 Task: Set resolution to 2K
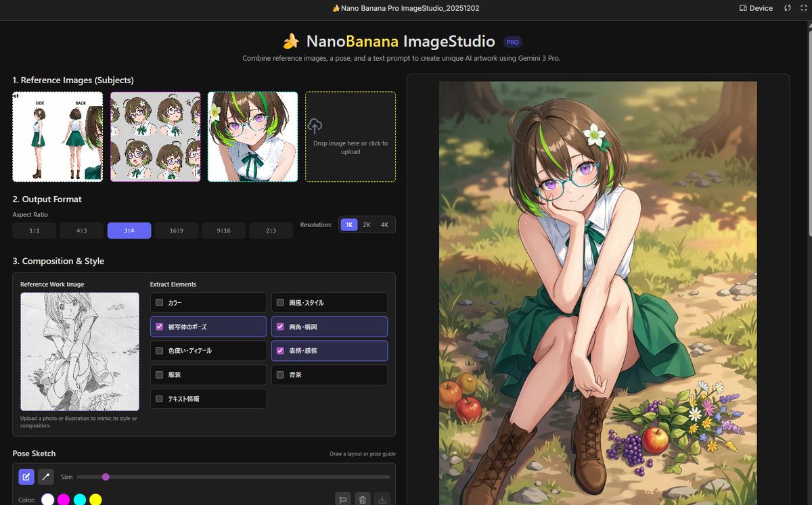coord(367,224)
